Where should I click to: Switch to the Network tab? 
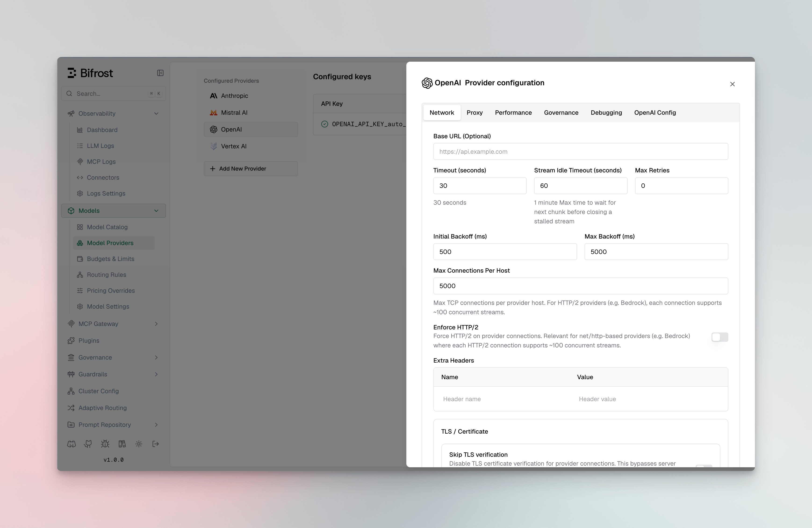(x=442, y=113)
